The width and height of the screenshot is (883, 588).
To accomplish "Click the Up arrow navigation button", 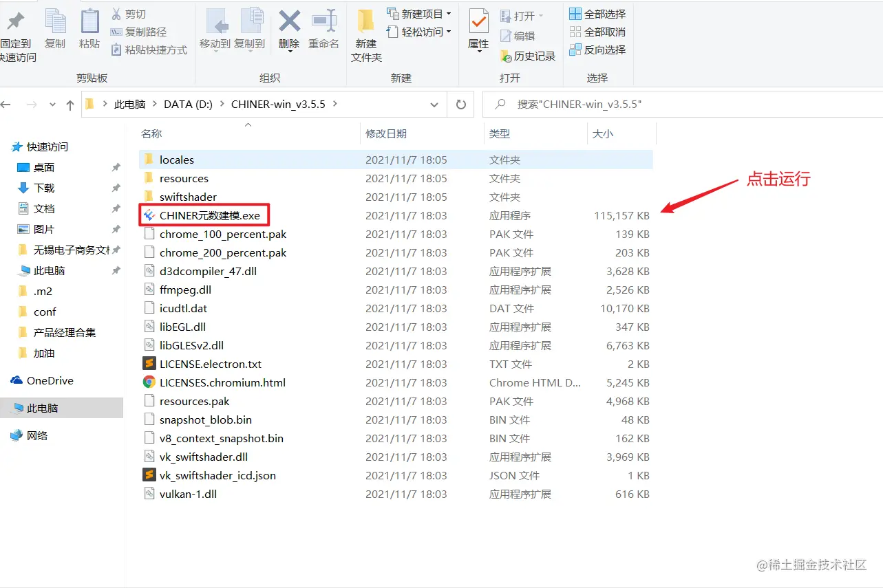I will [x=70, y=105].
